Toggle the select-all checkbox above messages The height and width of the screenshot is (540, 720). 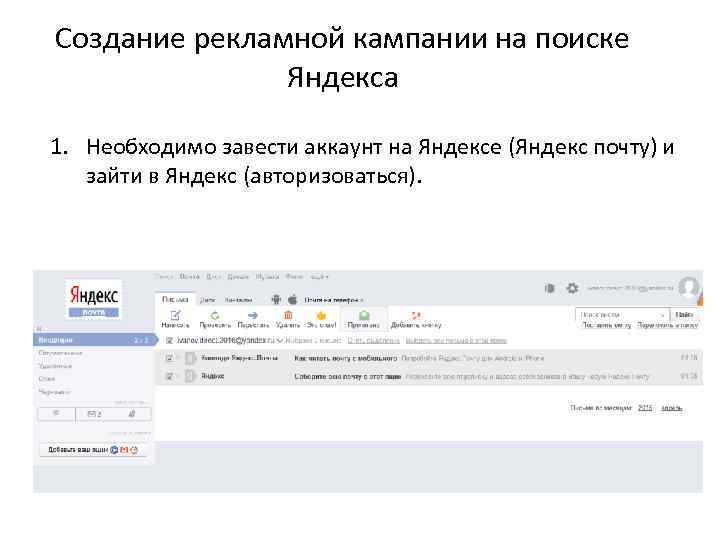click(x=169, y=340)
